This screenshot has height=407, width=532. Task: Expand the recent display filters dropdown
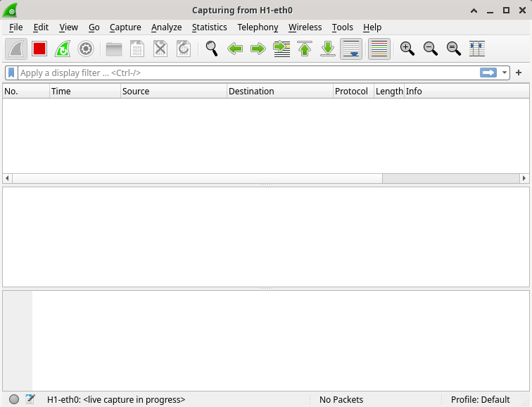click(505, 73)
